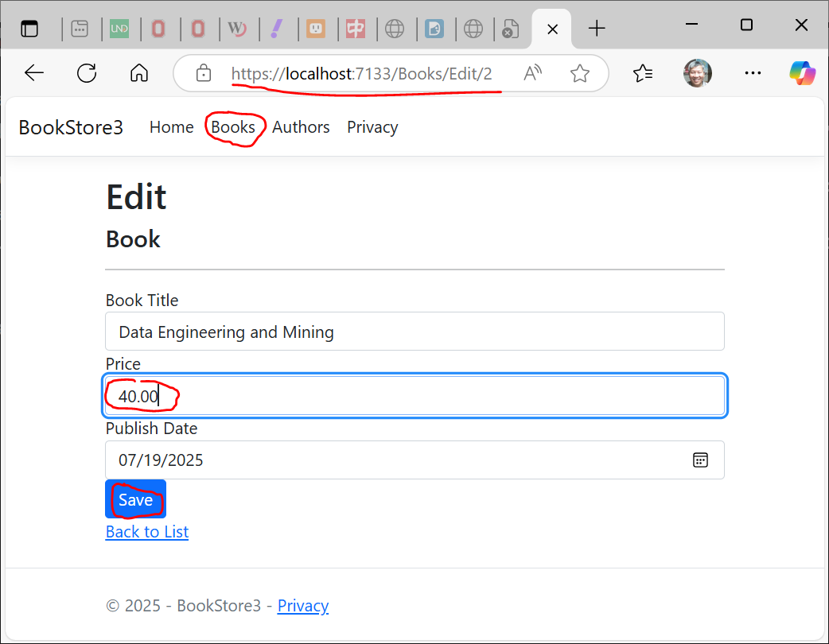Switch to the purple slash favicon tab
The width and height of the screenshot is (829, 644).
[x=277, y=29]
